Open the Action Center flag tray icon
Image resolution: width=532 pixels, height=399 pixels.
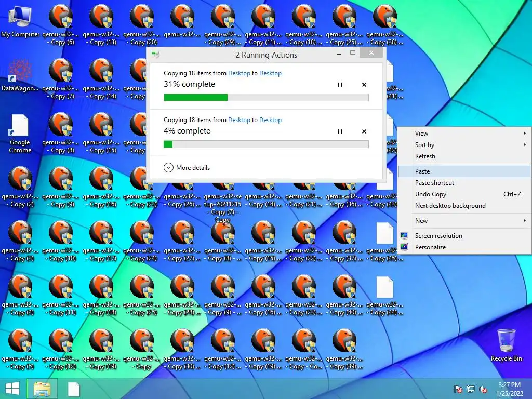click(x=458, y=389)
